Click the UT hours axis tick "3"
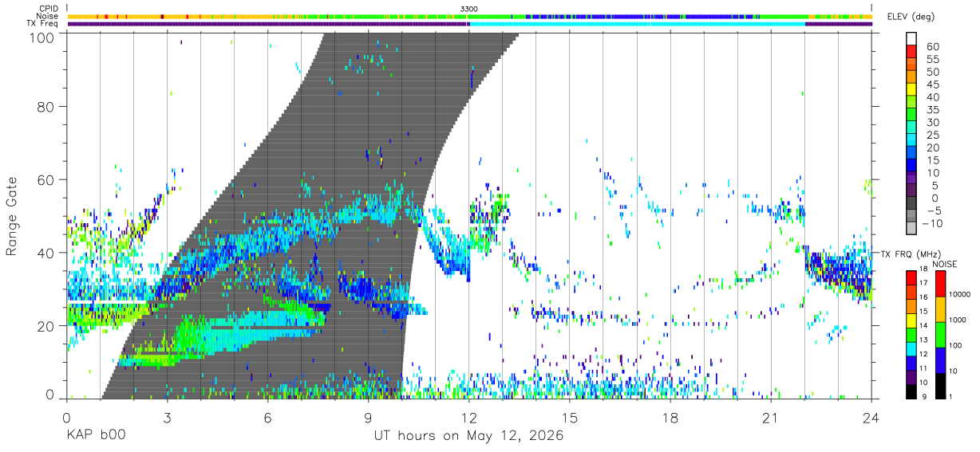The image size is (980, 452). pos(167,419)
